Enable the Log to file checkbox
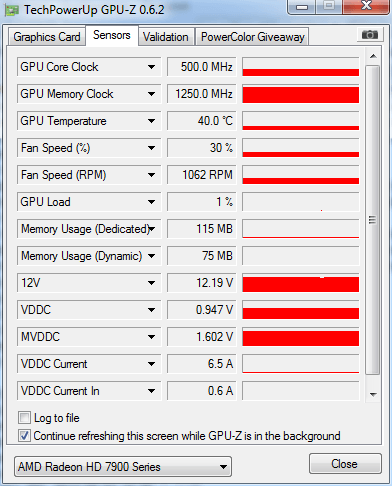Viewport: 392px width, 486px height. [x=24, y=418]
